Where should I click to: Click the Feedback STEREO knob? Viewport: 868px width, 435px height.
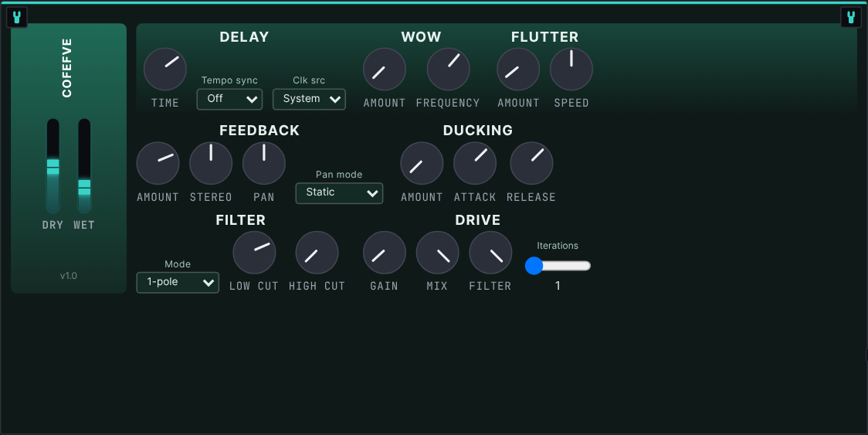[211, 164]
